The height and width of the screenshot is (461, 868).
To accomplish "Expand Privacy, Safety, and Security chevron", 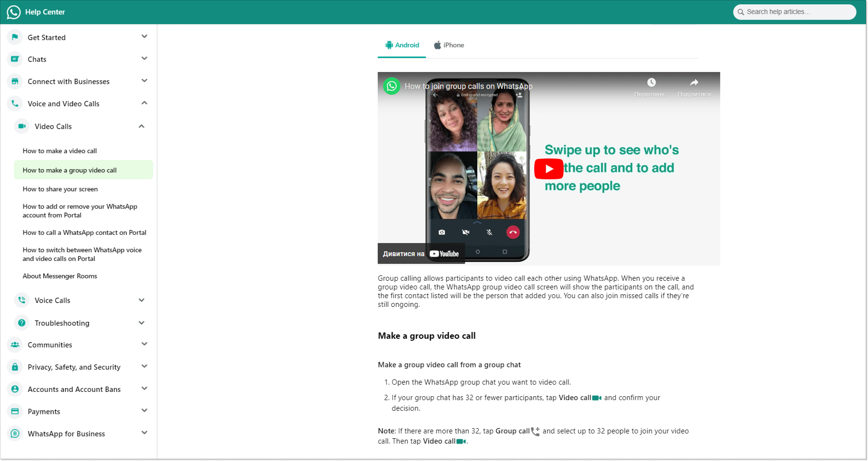I will (x=144, y=366).
